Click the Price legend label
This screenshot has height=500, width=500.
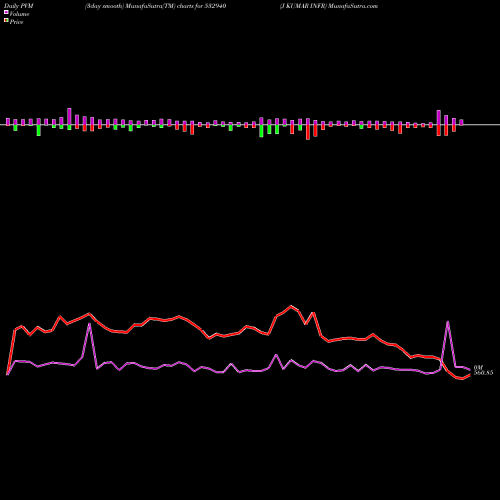16,22
